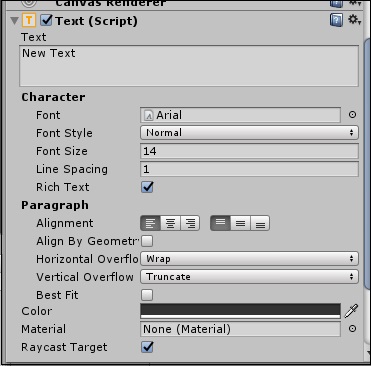Click the Line Spacing label
This screenshot has width=371, height=366.
click(72, 169)
